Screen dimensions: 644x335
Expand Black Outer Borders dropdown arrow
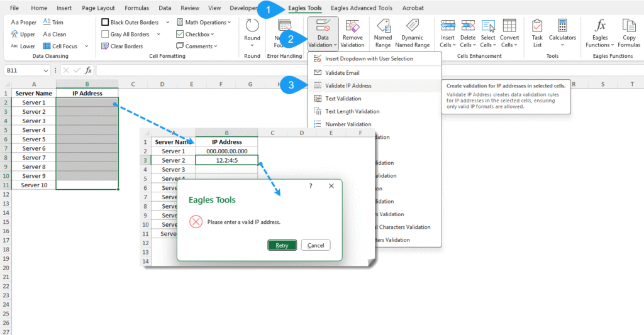click(x=167, y=22)
